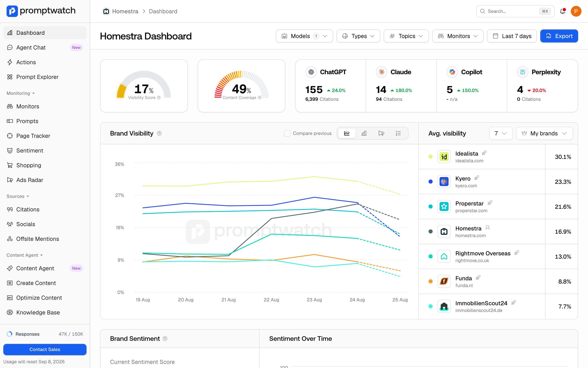Click the Copilot model icon

[452, 72]
